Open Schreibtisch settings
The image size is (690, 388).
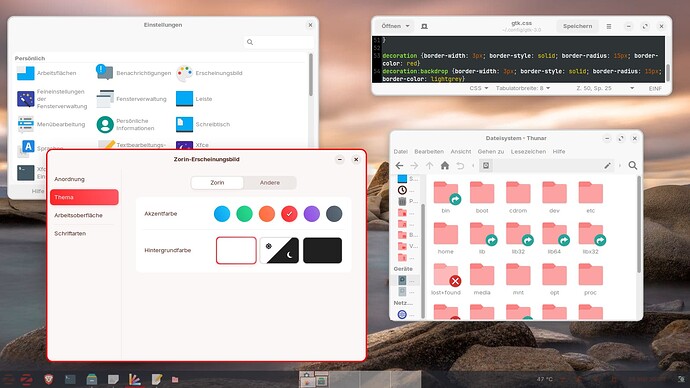(x=203, y=124)
